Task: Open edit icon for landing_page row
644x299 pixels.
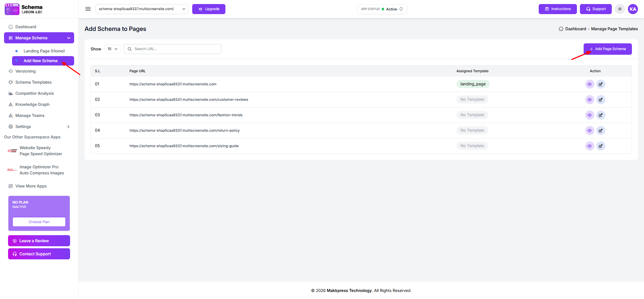Action: click(x=601, y=84)
